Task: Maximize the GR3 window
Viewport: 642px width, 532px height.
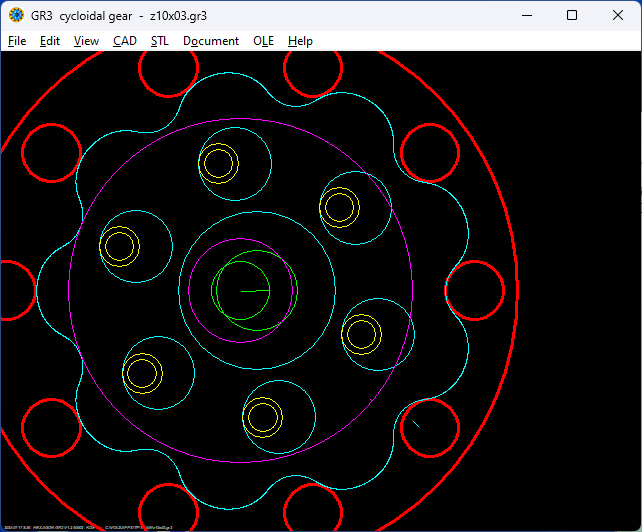Action: click(x=572, y=16)
